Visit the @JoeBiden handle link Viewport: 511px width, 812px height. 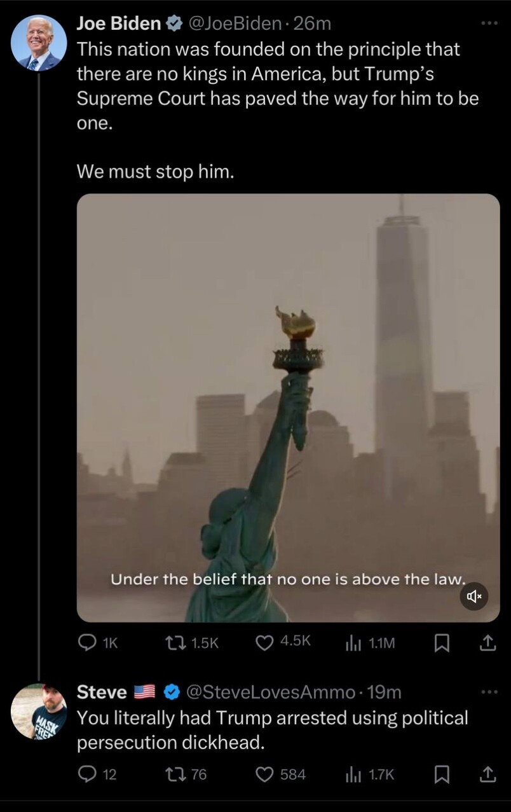point(235,24)
